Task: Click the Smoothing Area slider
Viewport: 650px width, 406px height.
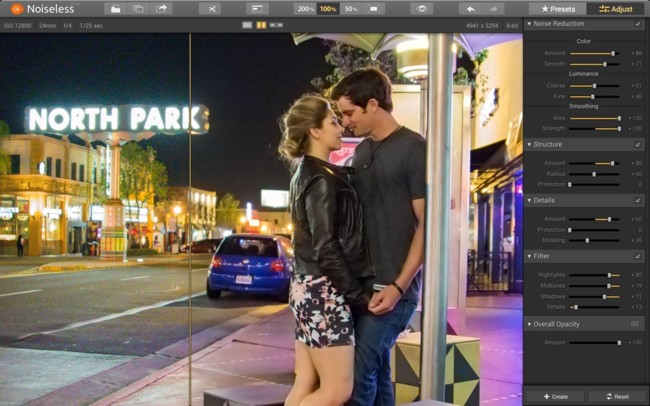Action: click(594, 118)
